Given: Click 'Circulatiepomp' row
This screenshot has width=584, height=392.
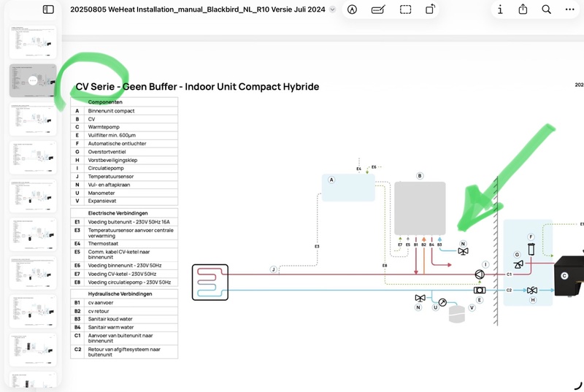Looking at the screenshot, I should pyautogui.click(x=124, y=169).
